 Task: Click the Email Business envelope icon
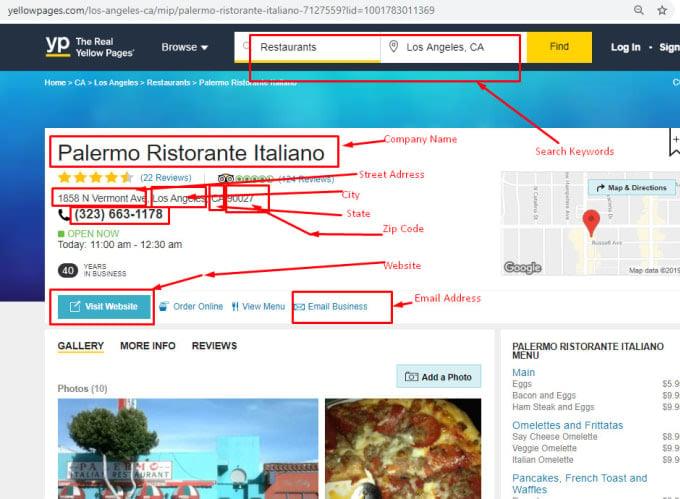pyautogui.click(x=299, y=307)
